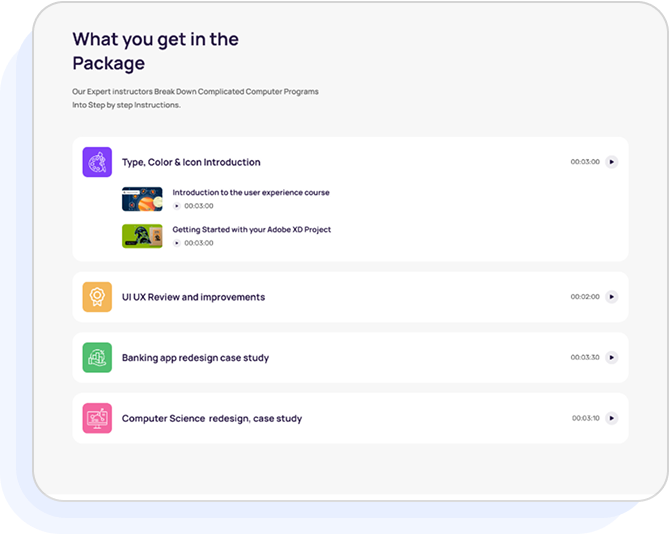Expand Computer Science redesign, case study row
Image resolution: width=669 pixels, height=534 pixels.
click(x=211, y=418)
